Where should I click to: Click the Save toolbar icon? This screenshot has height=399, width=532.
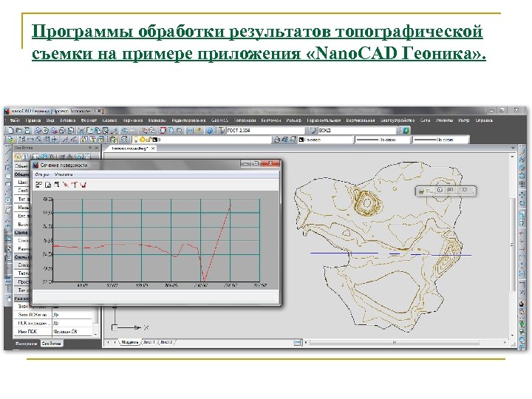(27, 130)
